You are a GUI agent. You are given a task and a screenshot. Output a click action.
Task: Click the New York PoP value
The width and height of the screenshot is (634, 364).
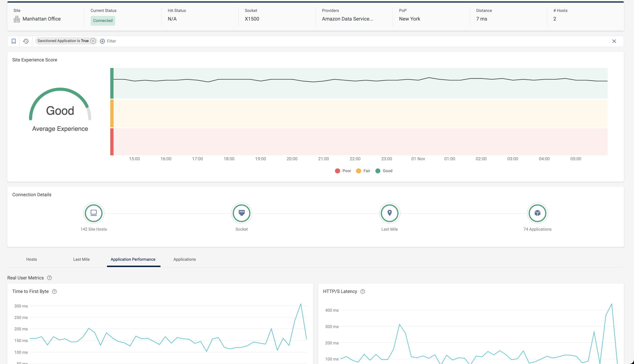click(x=410, y=19)
